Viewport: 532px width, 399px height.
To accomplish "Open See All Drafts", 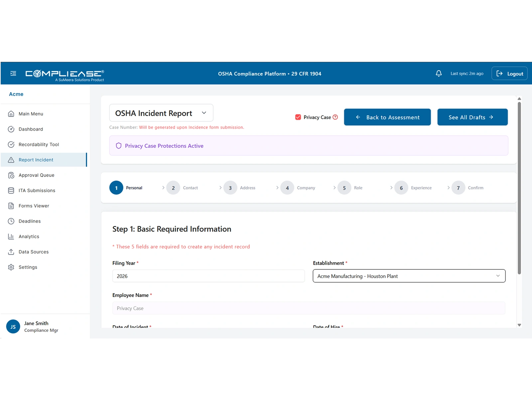I will point(472,117).
